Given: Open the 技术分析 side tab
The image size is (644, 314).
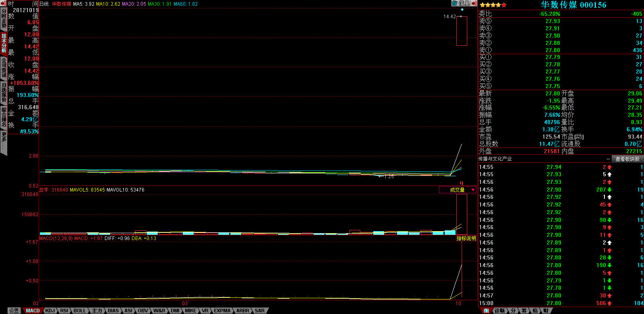Looking at the screenshot, I should tap(4, 44).
